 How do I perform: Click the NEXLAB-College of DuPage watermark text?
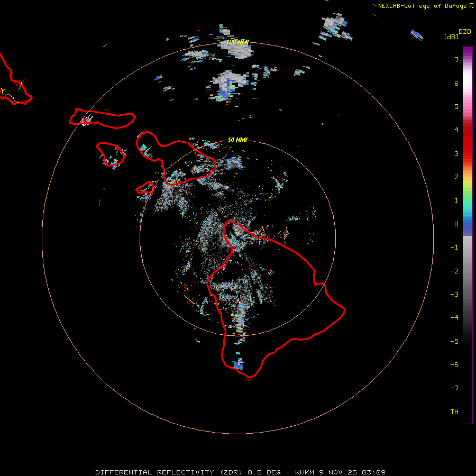pyautogui.click(x=422, y=6)
